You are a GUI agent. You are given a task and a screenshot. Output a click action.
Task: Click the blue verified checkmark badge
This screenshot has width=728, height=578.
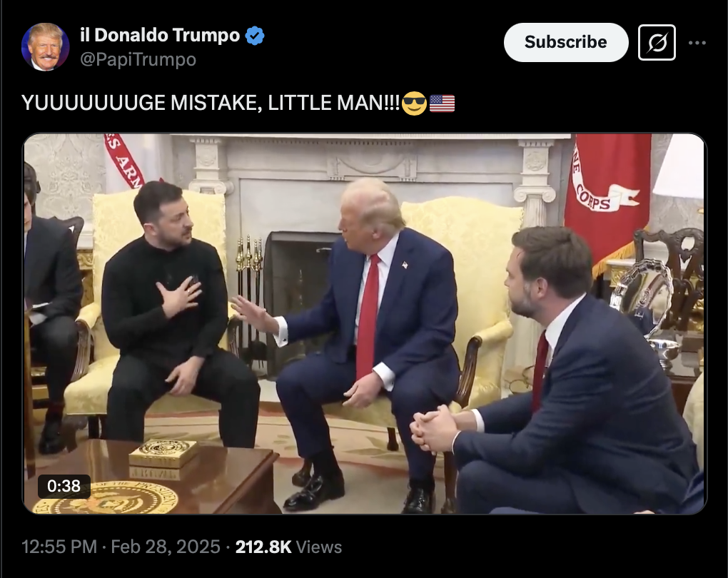click(254, 36)
